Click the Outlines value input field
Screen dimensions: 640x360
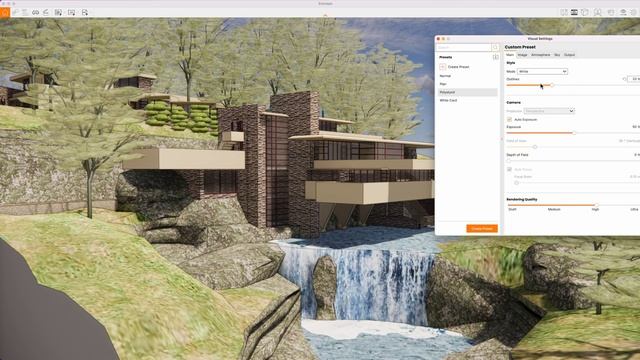(x=634, y=79)
